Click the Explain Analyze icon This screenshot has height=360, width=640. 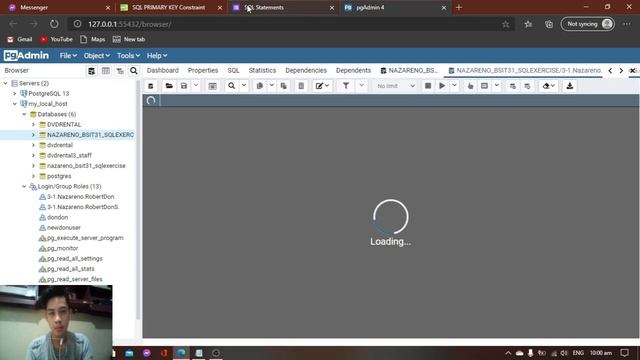pyautogui.click(x=484, y=86)
